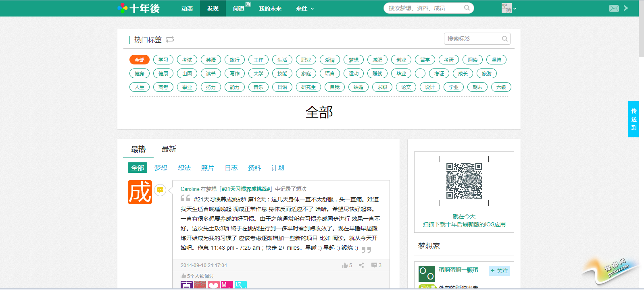Click the magnifier icon in top search bar
The height and width of the screenshot is (290, 644).
(467, 8)
